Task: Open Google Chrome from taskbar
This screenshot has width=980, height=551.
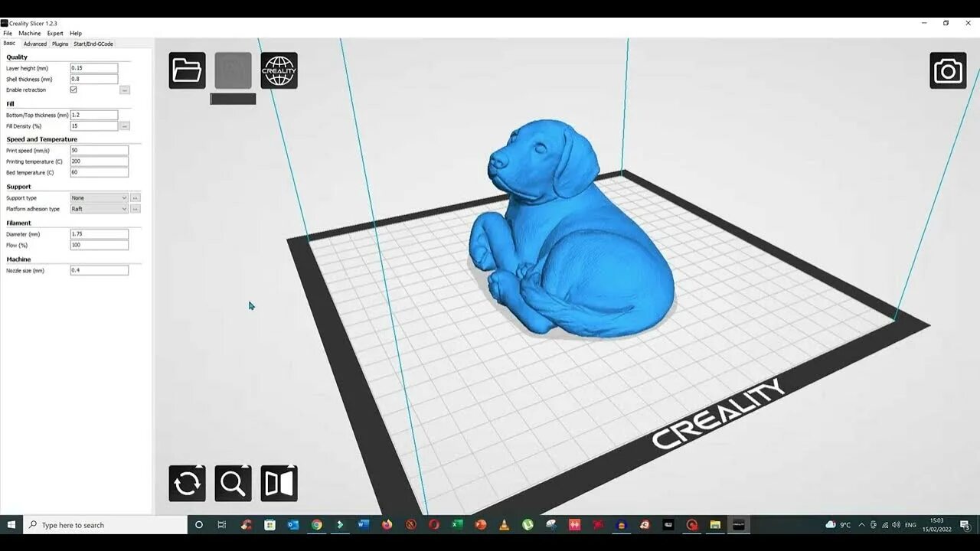Action: tap(316, 525)
